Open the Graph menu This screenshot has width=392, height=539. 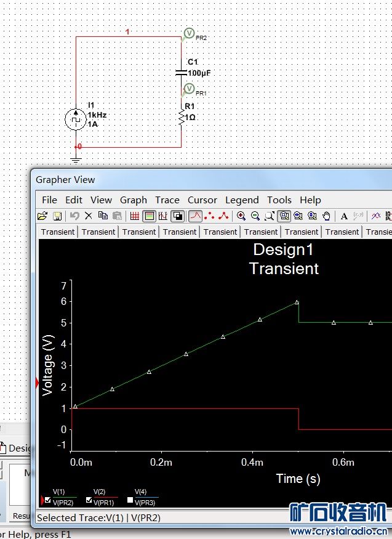pyautogui.click(x=133, y=200)
